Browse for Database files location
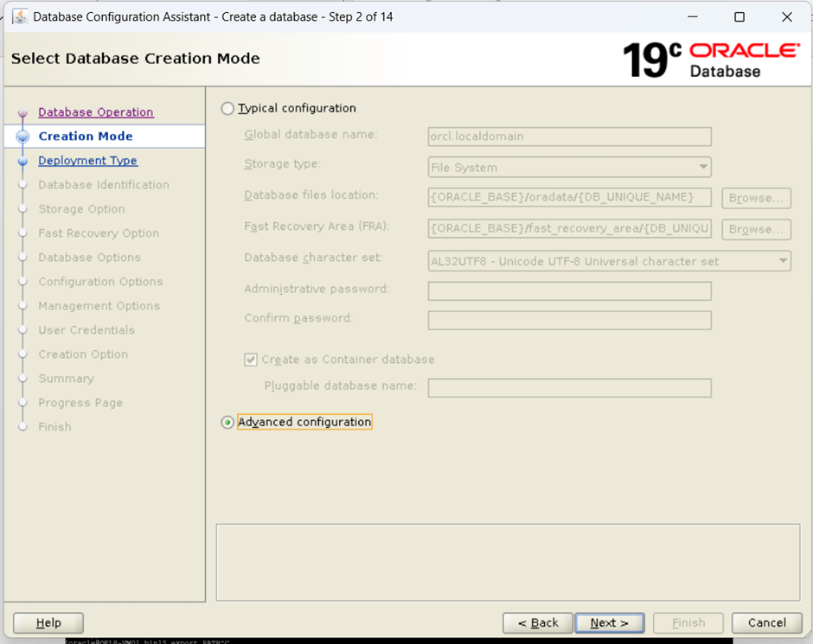 coord(756,198)
